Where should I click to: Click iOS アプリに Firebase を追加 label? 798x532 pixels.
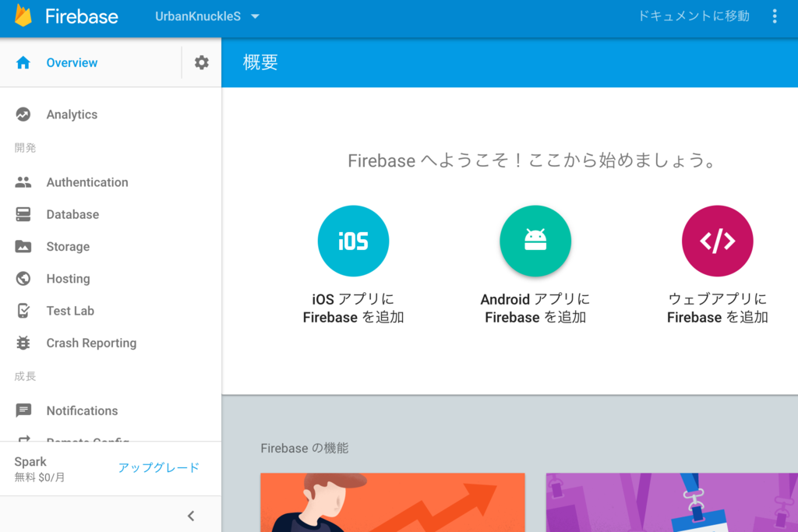pyautogui.click(x=353, y=308)
